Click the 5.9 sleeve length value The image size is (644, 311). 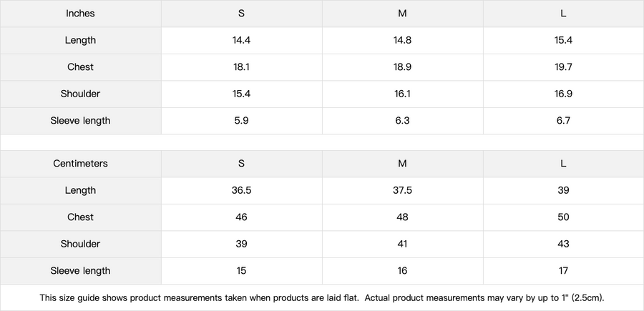pos(241,121)
